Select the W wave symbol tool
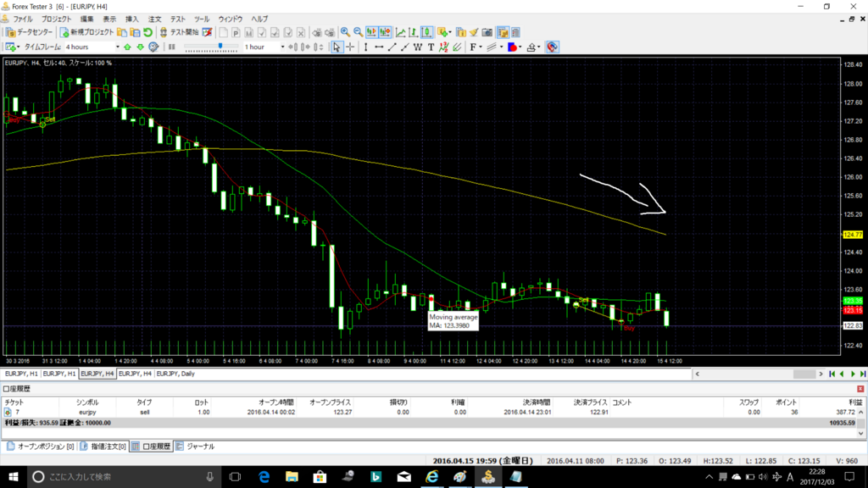This screenshot has width=868, height=488. coord(418,47)
